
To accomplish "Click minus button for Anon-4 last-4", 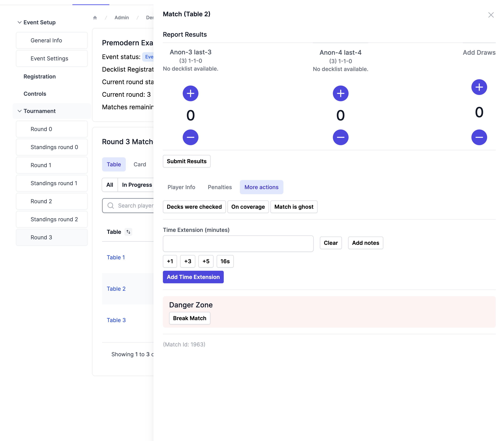I will tap(340, 137).
